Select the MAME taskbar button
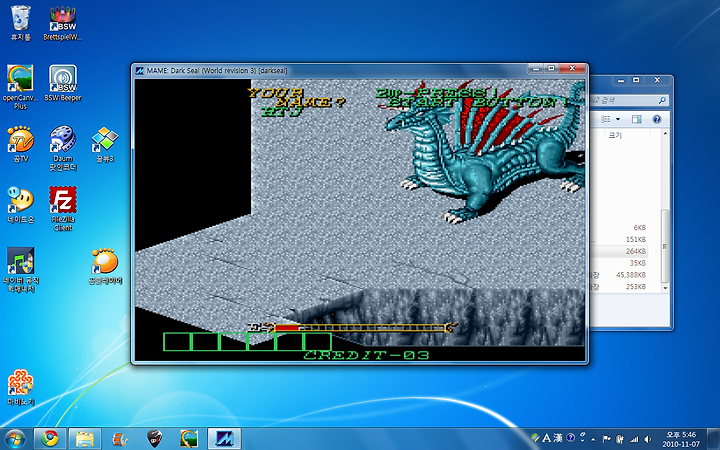Screen dimensions: 720x450 (x=224, y=439)
